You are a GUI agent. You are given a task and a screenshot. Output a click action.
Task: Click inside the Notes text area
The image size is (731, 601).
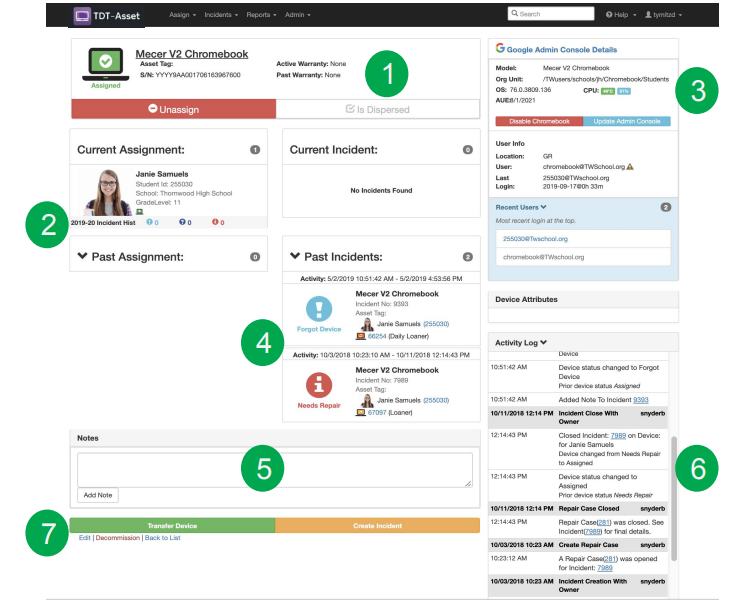pyautogui.click(x=275, y=470)
